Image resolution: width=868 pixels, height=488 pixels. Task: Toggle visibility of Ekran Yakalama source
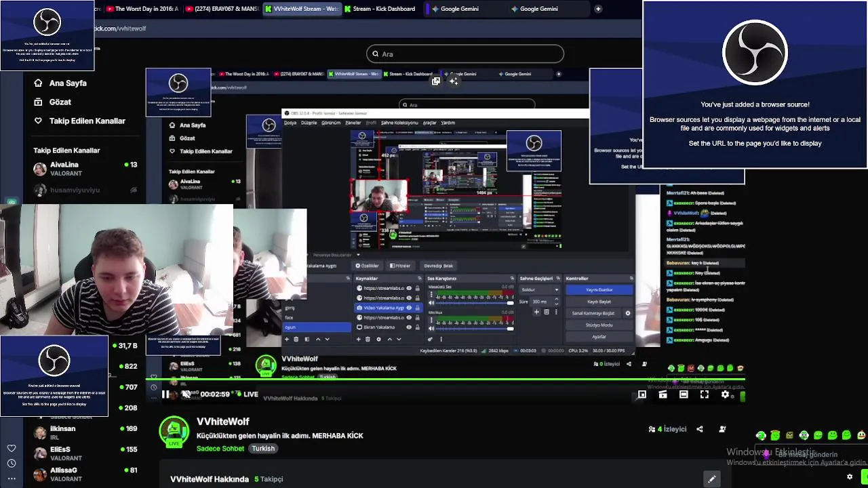pyautogui.click(x=408, y=327)
